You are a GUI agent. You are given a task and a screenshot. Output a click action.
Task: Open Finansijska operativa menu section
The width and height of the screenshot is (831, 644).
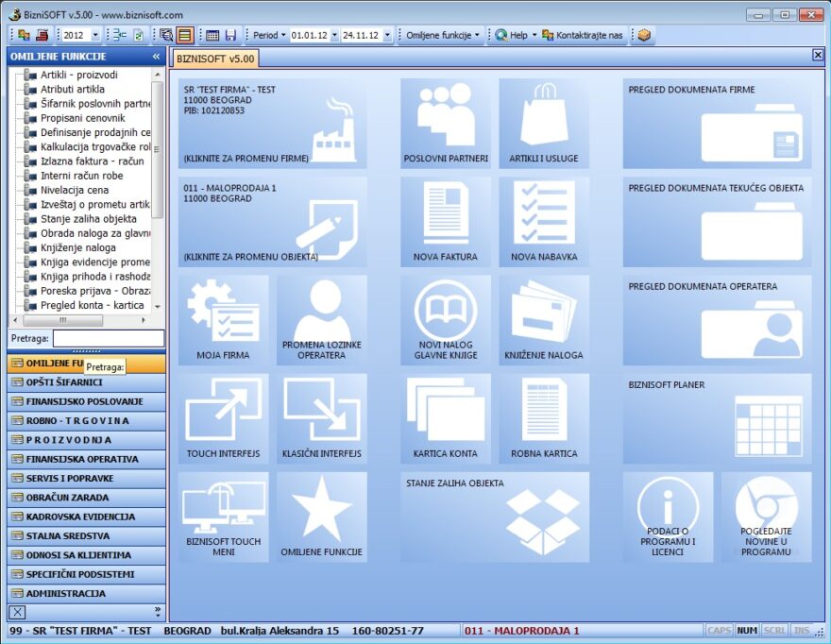point(86,459)
